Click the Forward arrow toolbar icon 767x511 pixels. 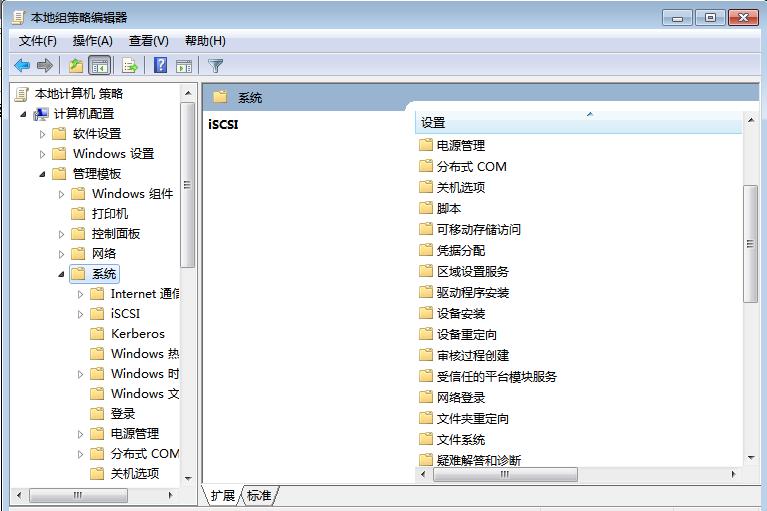click(45, 65)
